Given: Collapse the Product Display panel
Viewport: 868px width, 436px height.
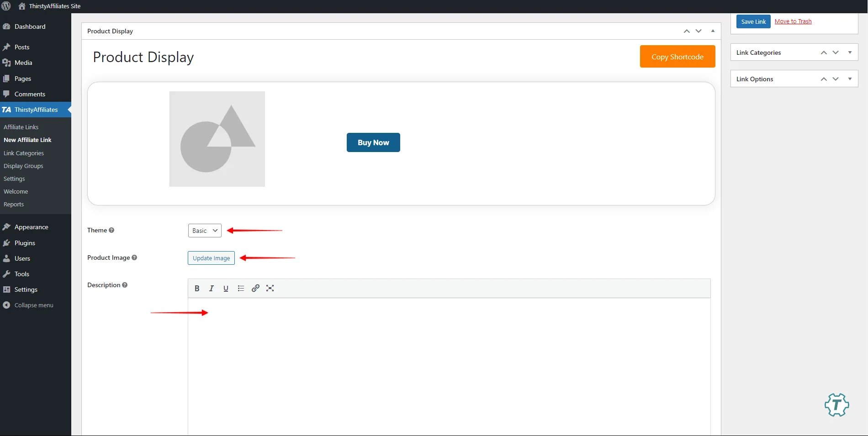Looking at the screenshot, I should point(713,31).
